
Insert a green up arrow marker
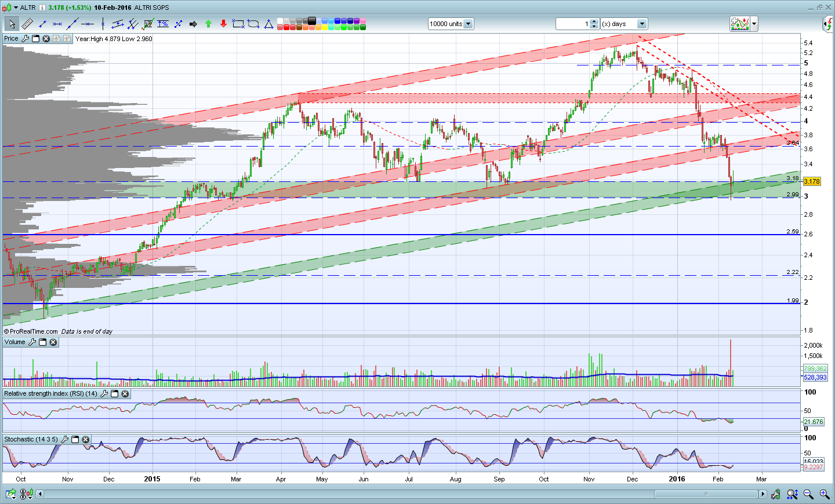[208, 24]
